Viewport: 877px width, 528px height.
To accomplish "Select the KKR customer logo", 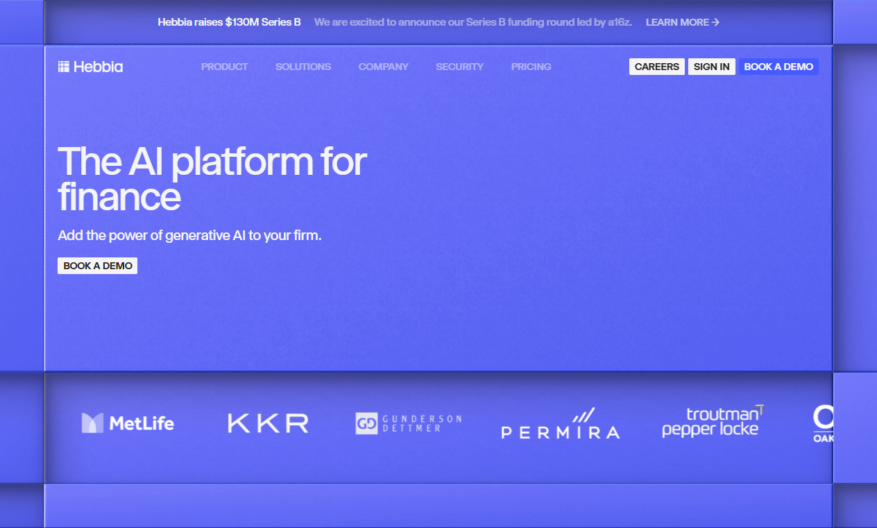I will [268, 423].
